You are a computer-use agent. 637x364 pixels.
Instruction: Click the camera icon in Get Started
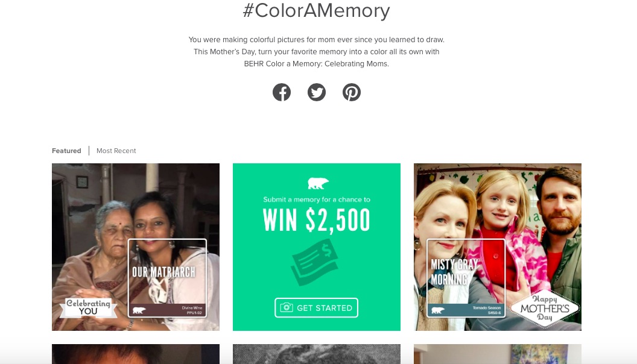287,307
